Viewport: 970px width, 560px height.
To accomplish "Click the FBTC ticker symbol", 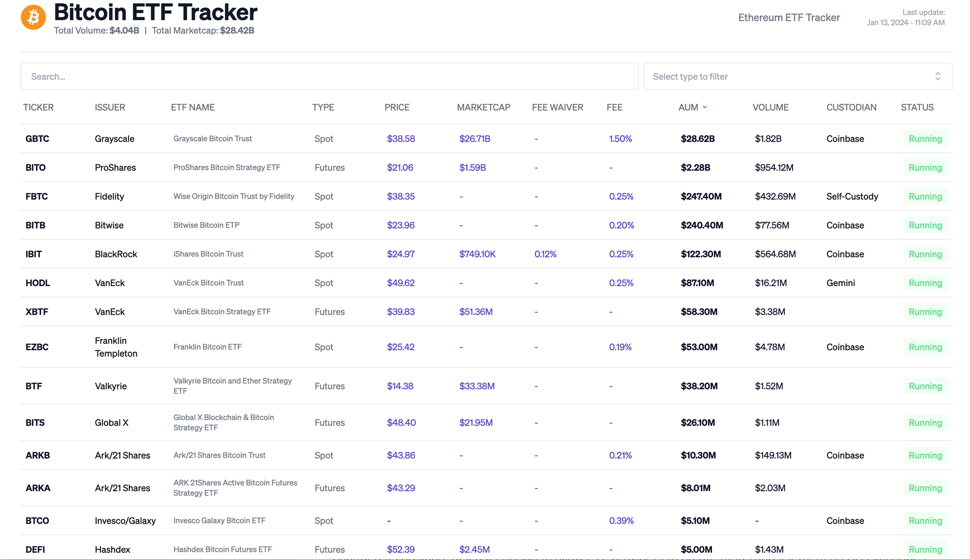I will 37,196.
